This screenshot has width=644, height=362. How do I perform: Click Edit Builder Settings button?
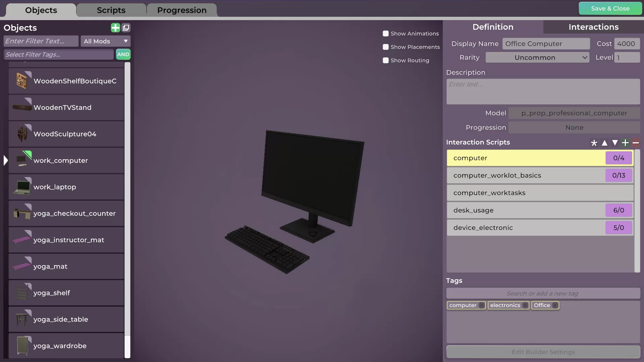(543, 351)
